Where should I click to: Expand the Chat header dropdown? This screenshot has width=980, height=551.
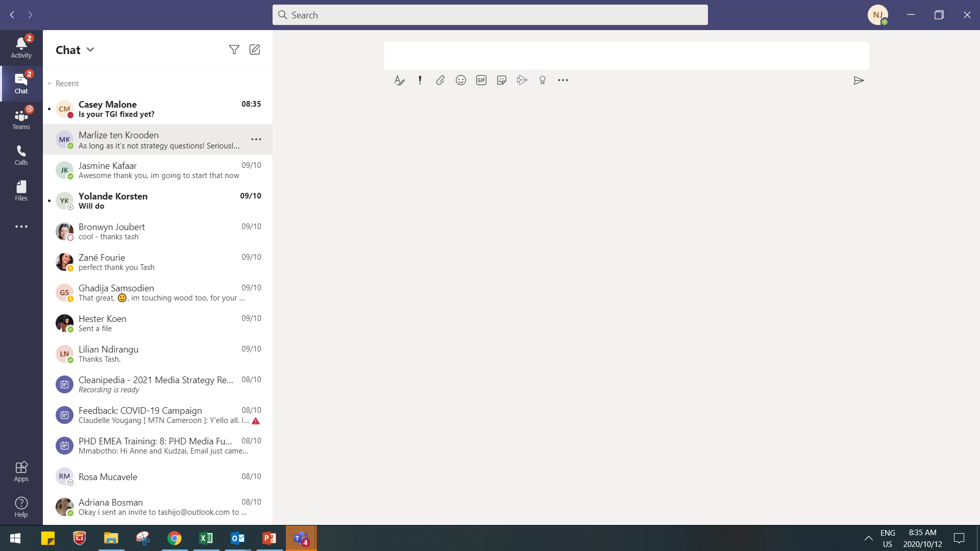tap(91, 49)
